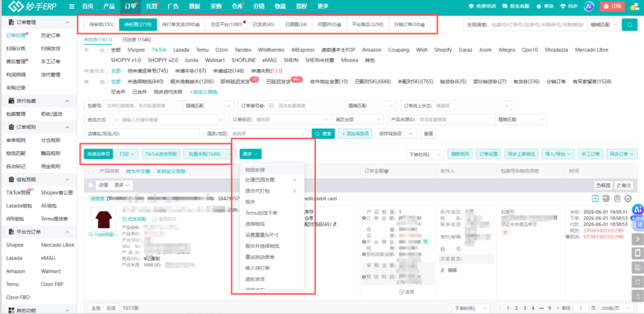
Task: Click the teal export arrow icon in order row
Action: tap(595, 198)
